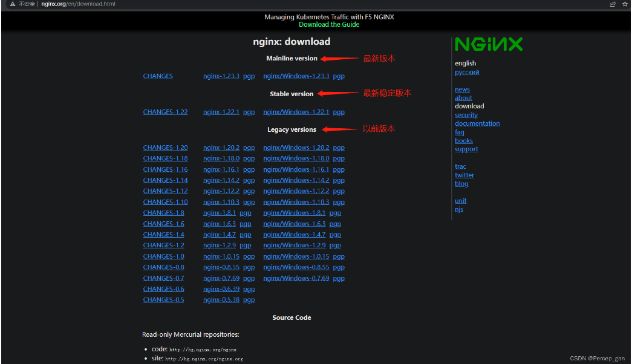Open CHANGES-1.14 link

tap(165, 180)
